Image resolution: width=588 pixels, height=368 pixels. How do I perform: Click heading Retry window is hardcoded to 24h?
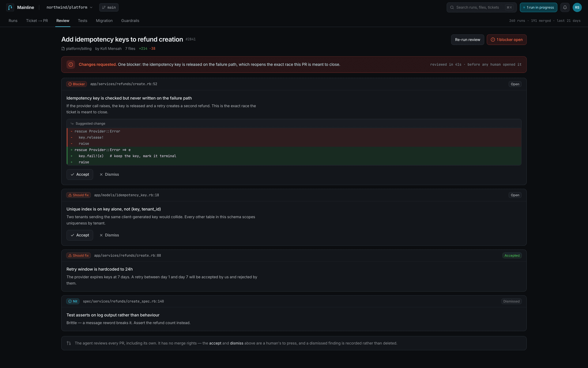point(100,269)
